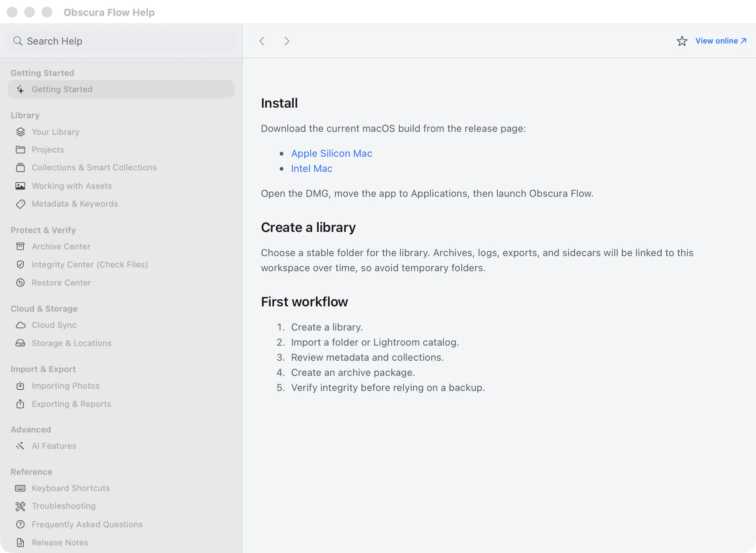756x553 pixels.
Task: Click step "Review metadata and collections."
Action: pyautogui.click(x=367, y=357)
